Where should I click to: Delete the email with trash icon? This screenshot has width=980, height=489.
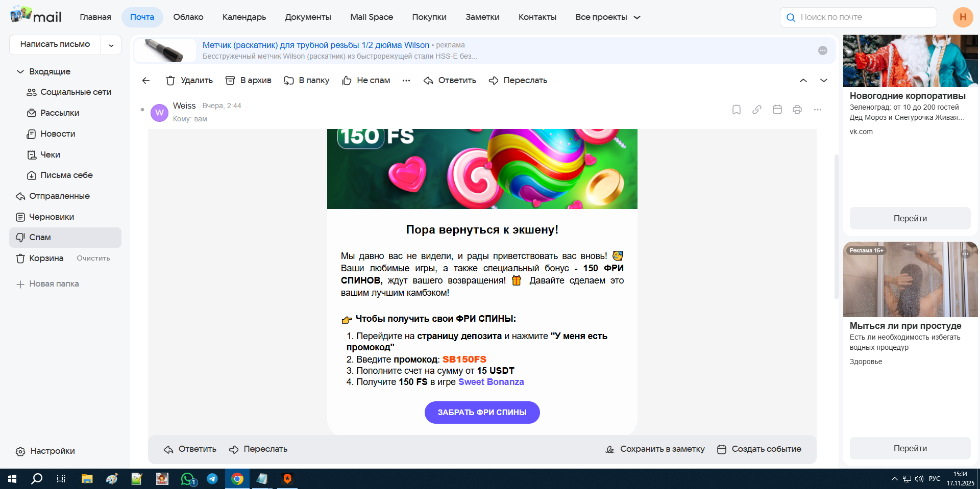point(189,81)
